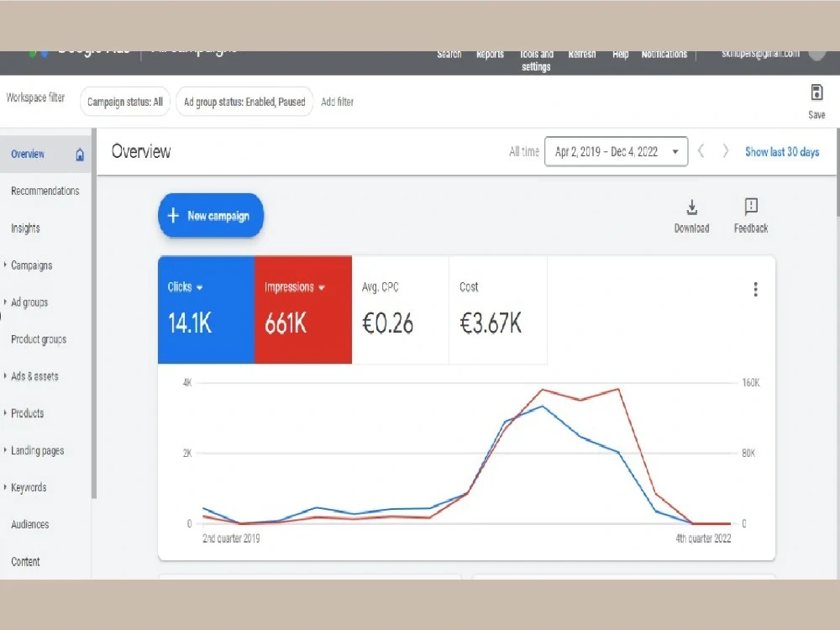Open Insights in the sidebar

click(x=25, y=228)
